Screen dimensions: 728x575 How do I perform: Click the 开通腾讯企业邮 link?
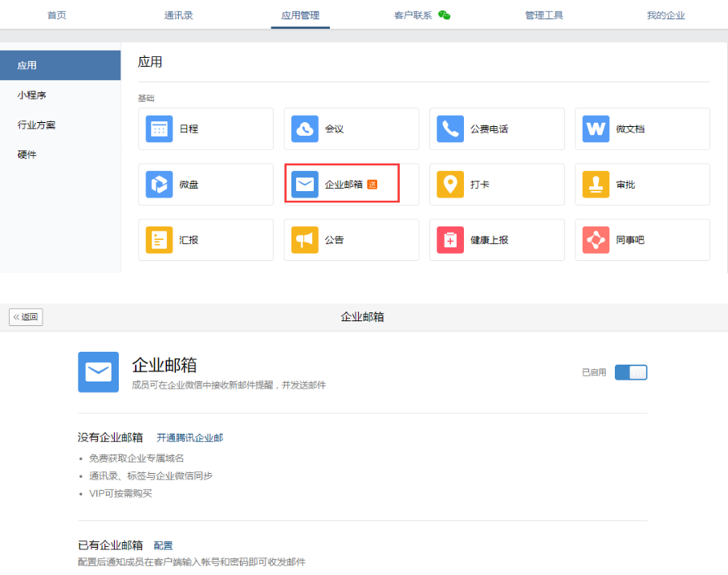coord(189,438)
